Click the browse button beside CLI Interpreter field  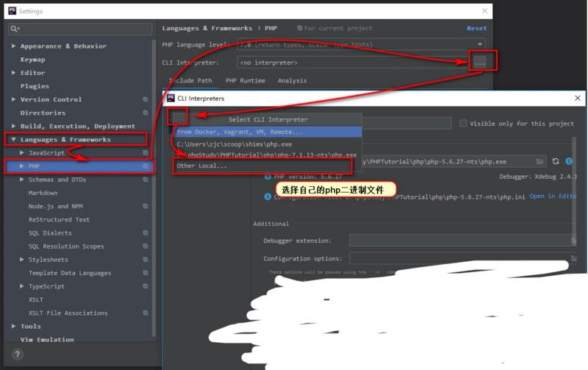[x=480, y=63]
